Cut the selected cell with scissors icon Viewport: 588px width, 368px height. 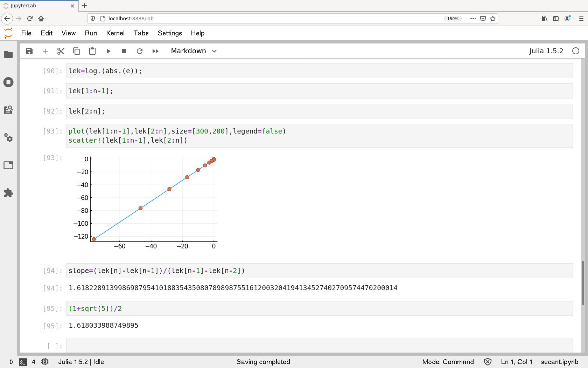point(61,51)
